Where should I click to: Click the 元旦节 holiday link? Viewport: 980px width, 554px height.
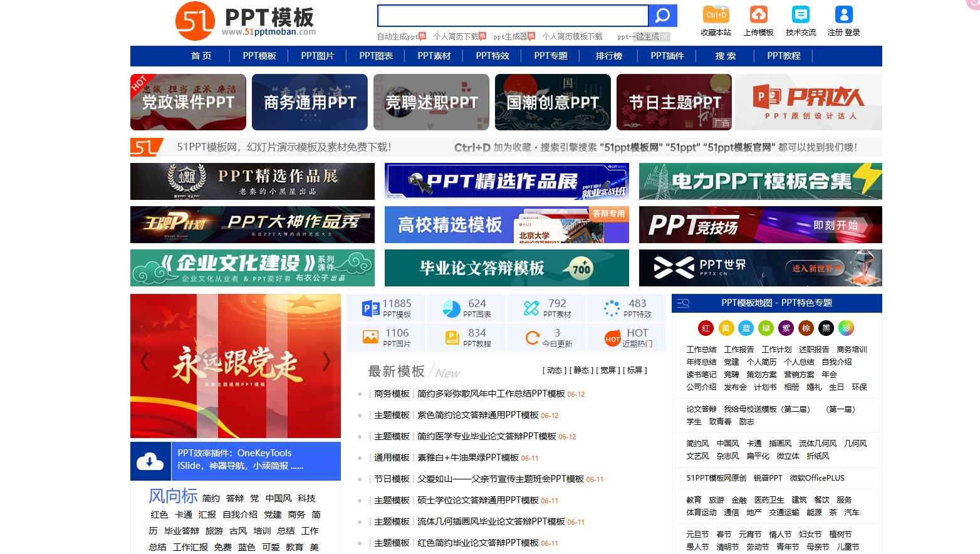[697, 535]
